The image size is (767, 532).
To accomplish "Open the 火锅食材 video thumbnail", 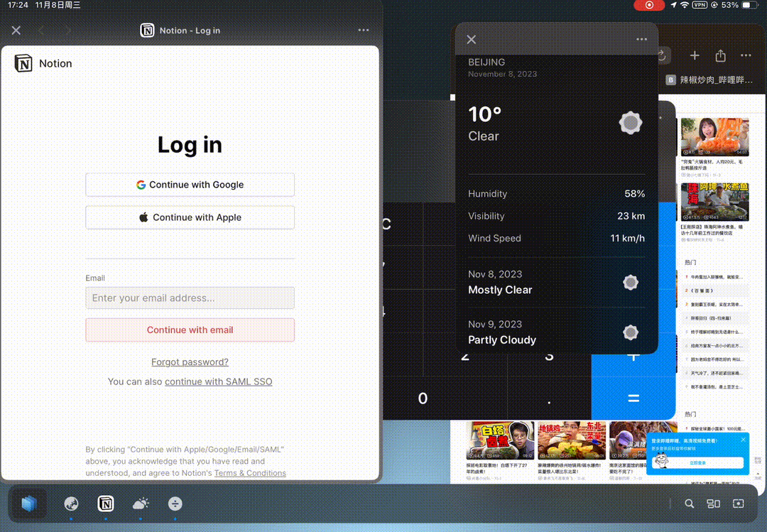I will click(x=714, y=136).
